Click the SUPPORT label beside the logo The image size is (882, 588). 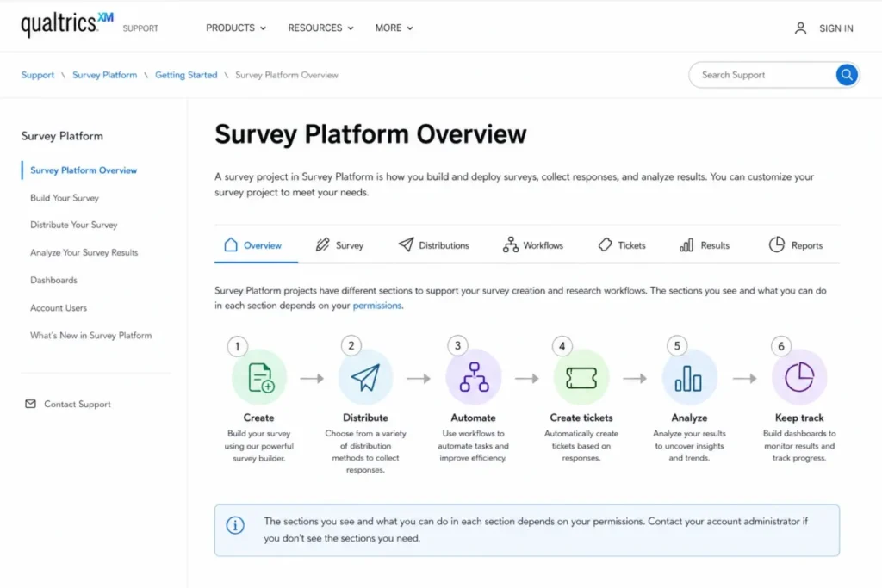[x=140, y=28]
